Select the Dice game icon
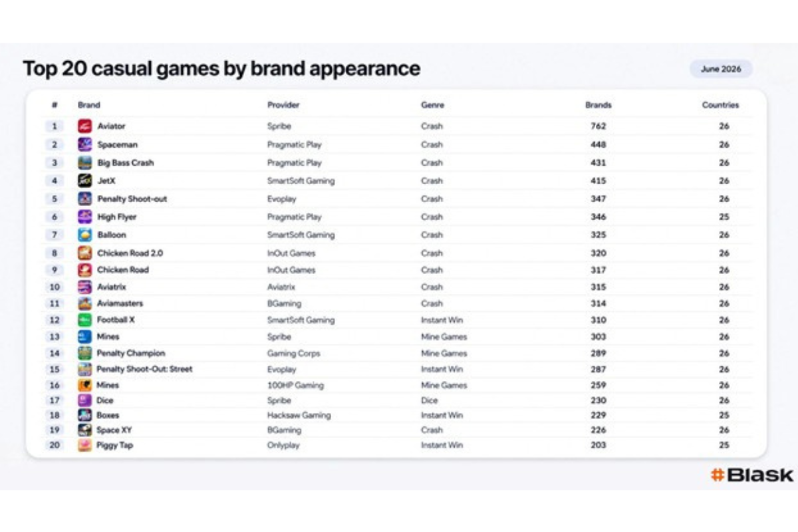 coord(84,400)
